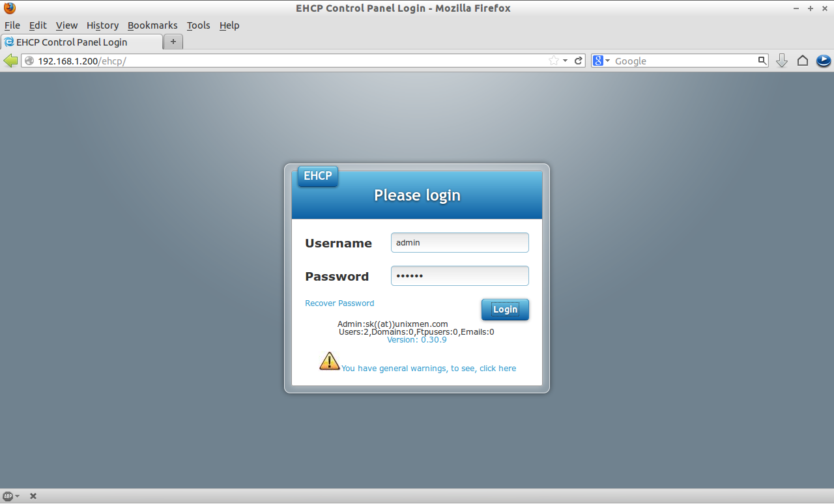Click the Firefox icon in the title bar
Viewport: 834px width, 504px height.
(9, 8)
